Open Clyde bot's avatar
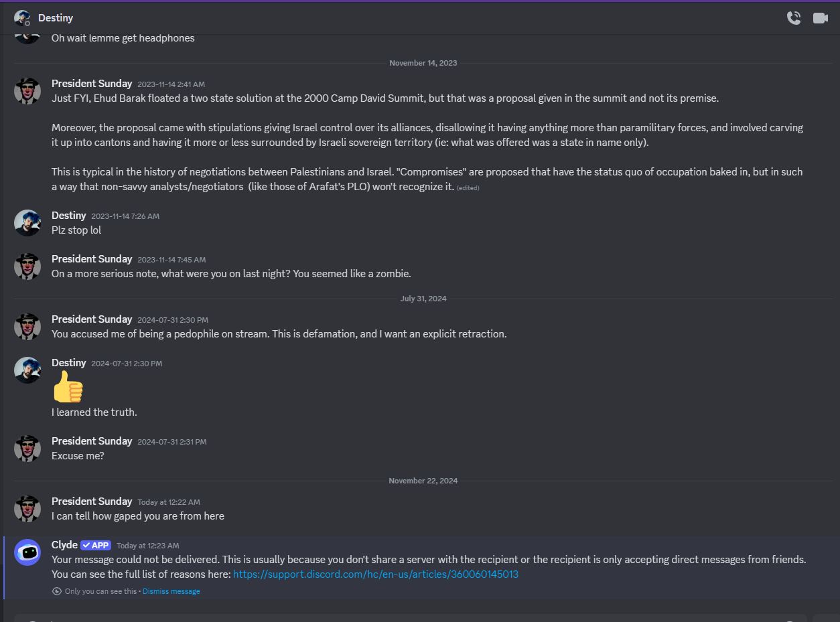 click(x=27, y=552)
